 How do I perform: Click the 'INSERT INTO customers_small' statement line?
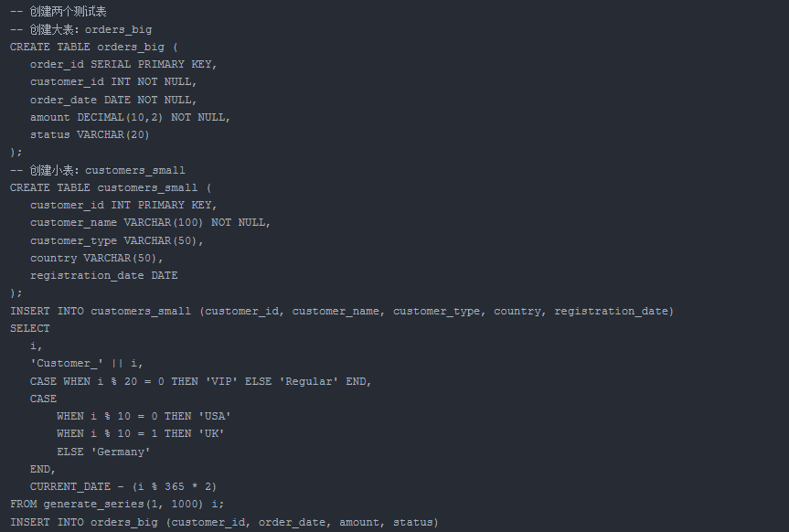341,311
